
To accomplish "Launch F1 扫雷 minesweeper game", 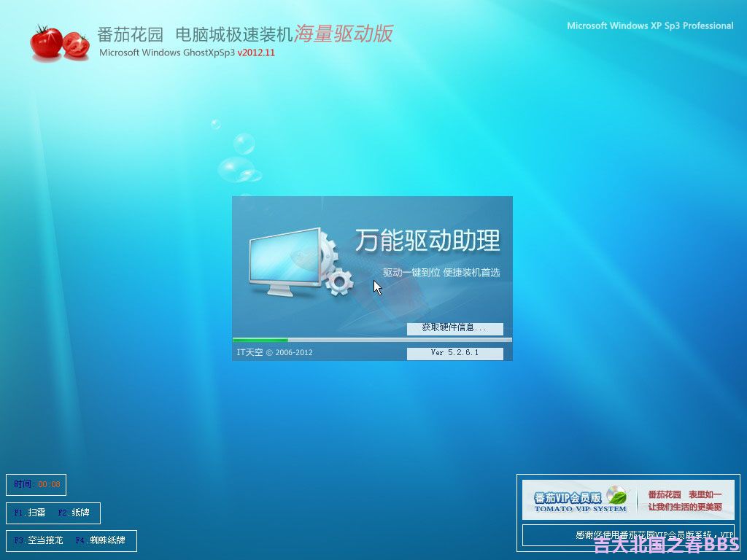I will [29, 513].
